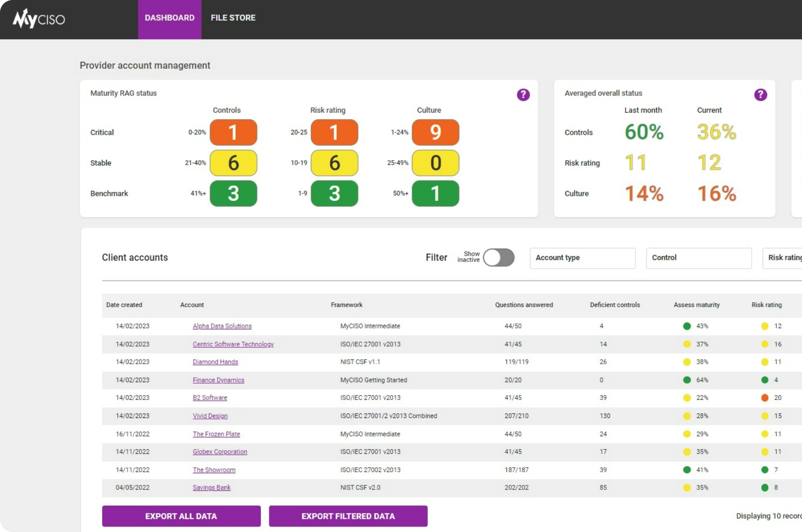
Task: Open the Globex Corporation account
Action: click(x=220, y=451)
